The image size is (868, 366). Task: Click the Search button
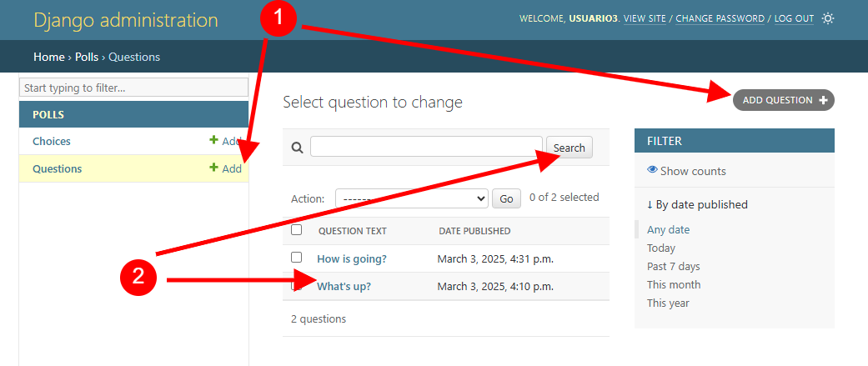point(569,148)
